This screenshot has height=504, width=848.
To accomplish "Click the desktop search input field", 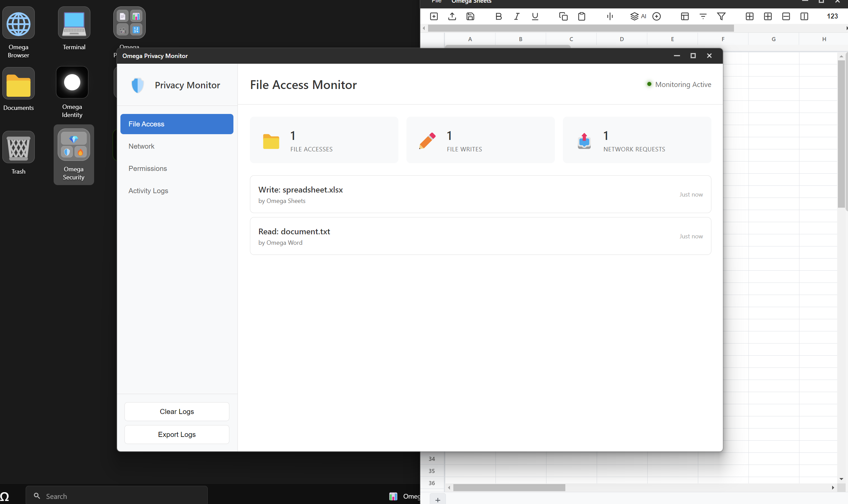I will (117, 496).
